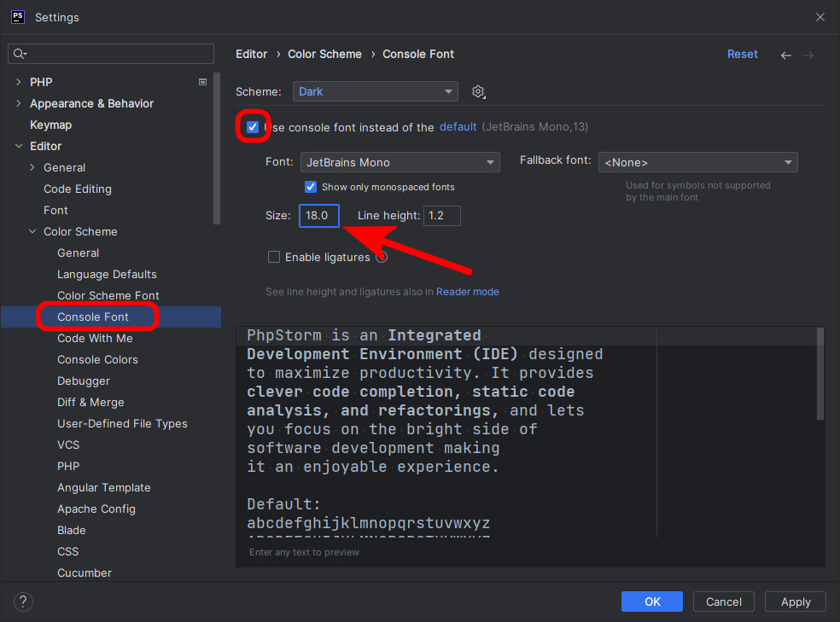
Task: Open the Scheme dropdown showing Dark
Action: tap(375, 91)
